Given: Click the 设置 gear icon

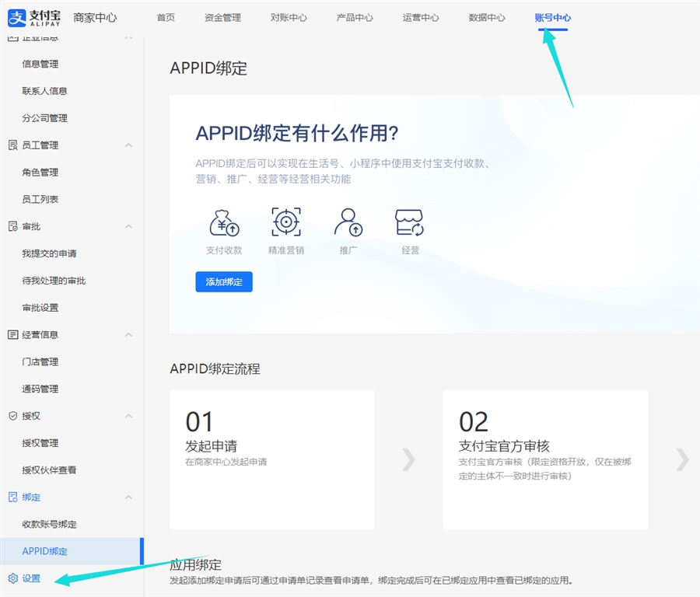Looking at the screenshot, I should (x=13, y=578).
